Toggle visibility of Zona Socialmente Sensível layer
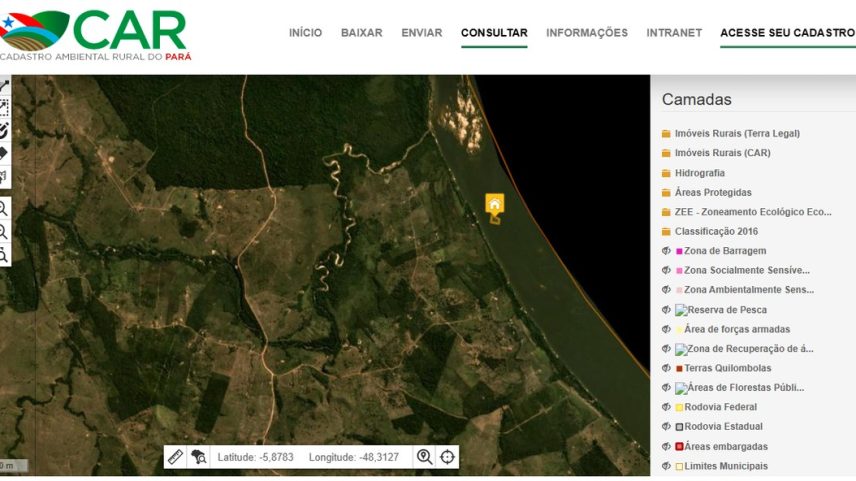Screen dimensions: 856x481 tap(666, 270)
